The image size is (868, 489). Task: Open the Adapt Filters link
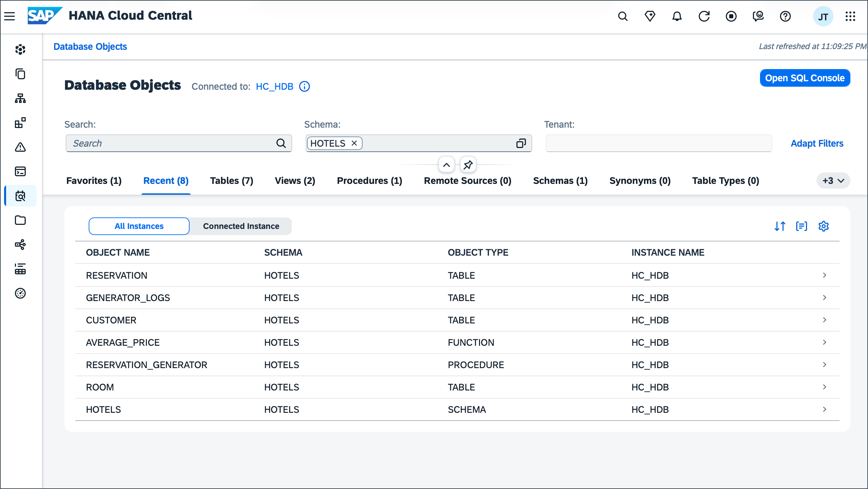point(817,144)
